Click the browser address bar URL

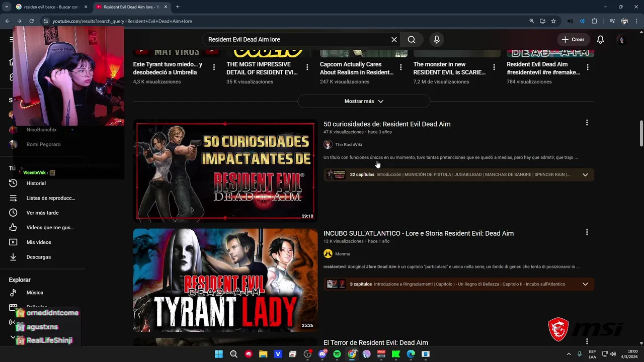pyautogui.click(x=122, y=21)
